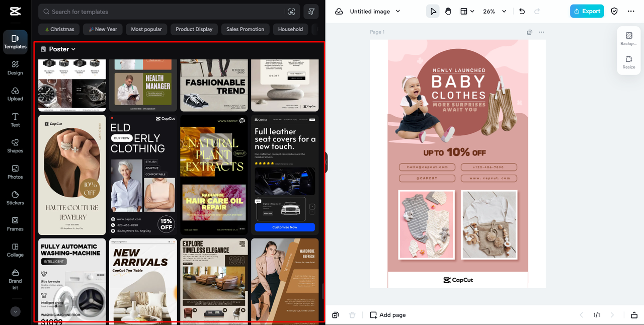Select the Sales Promotion template tag

pos(245,29)
